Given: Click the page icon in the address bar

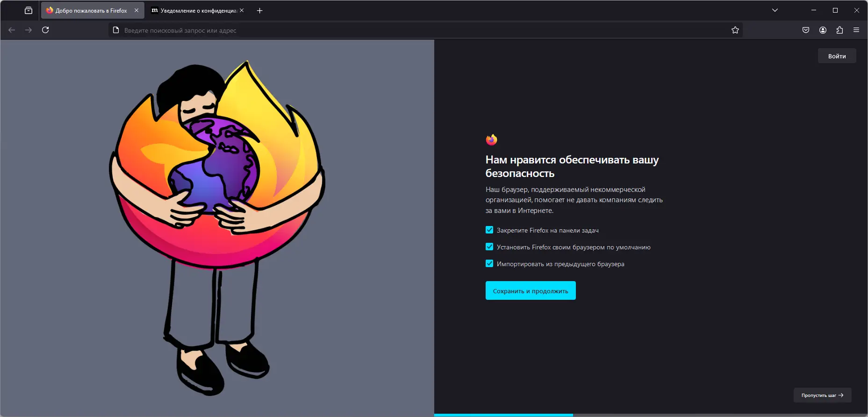Looking at the screenshot, I should pos(116,30).
